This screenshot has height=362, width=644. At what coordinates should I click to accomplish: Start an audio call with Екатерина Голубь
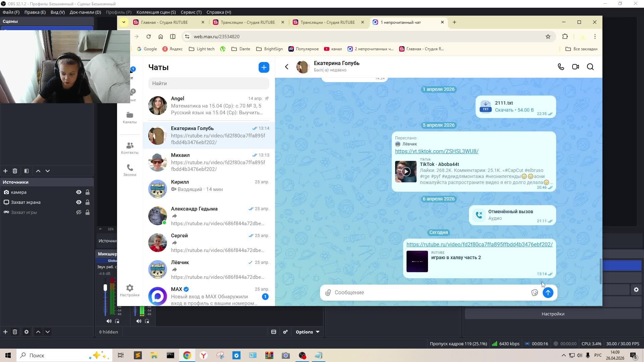[561, 67]
